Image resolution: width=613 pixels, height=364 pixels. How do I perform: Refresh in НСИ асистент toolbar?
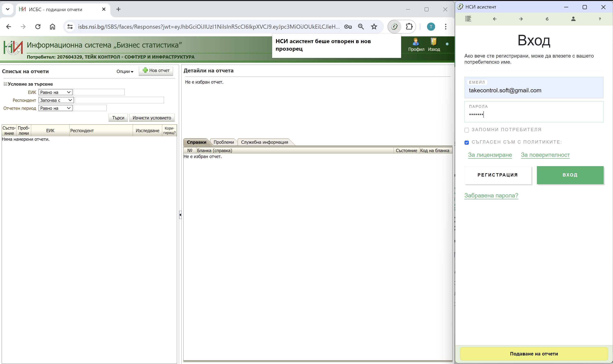tap(547, 19)
